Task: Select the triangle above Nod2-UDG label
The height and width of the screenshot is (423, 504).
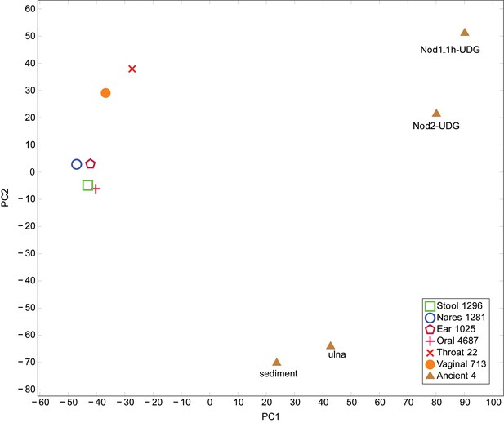Action: tap(436, 113)
